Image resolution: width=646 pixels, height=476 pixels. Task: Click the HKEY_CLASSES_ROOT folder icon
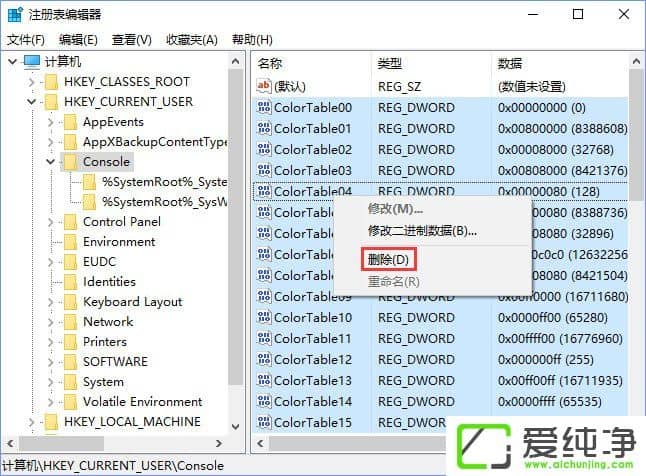coord(51,82)
